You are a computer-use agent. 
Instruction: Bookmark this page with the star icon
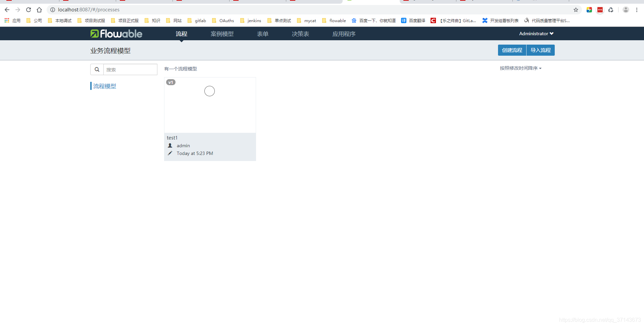(576, 10)
